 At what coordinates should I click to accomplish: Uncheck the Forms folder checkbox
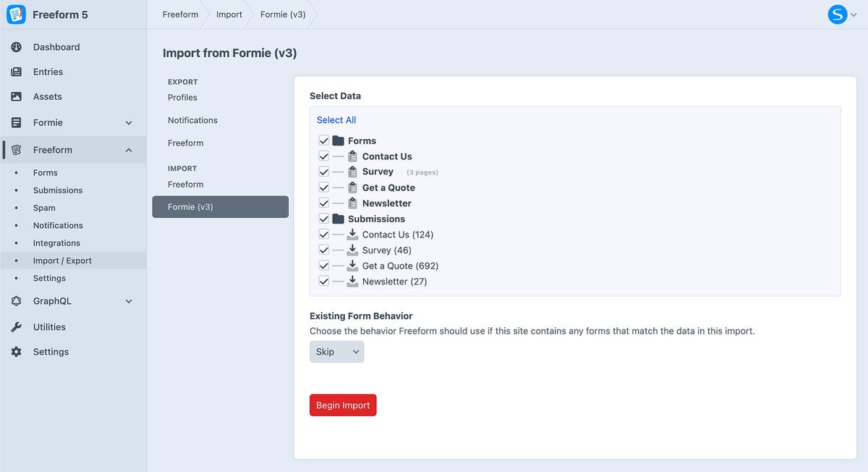click(x=324, y=140)
